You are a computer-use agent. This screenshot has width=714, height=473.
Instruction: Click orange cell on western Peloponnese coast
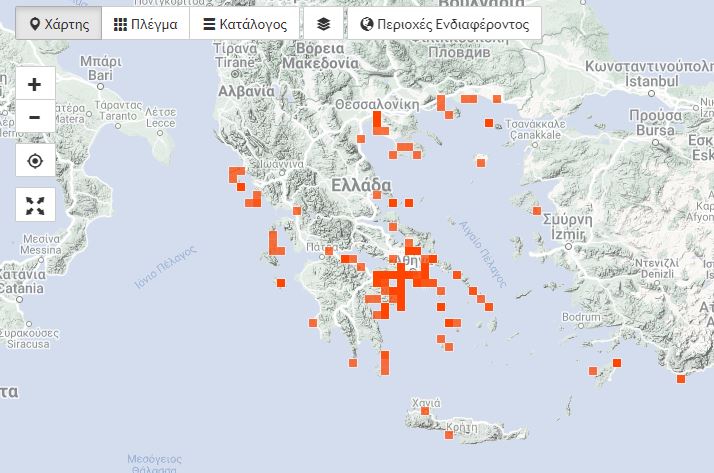[x=313, y=323]
